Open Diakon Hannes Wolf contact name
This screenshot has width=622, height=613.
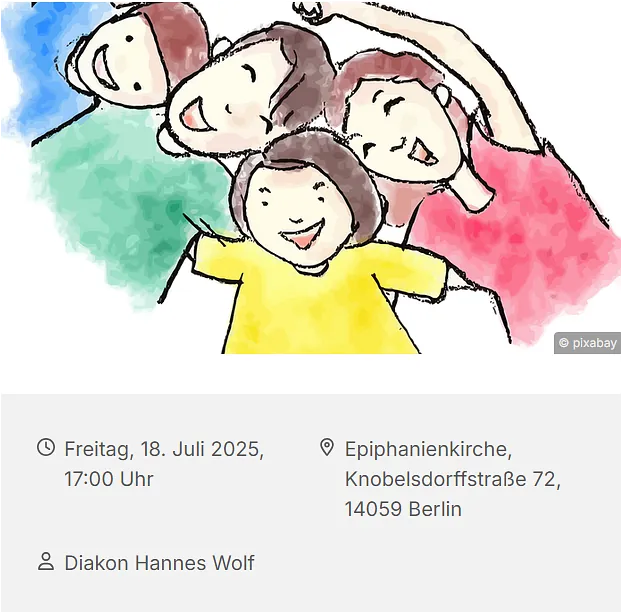click(159, 563)
